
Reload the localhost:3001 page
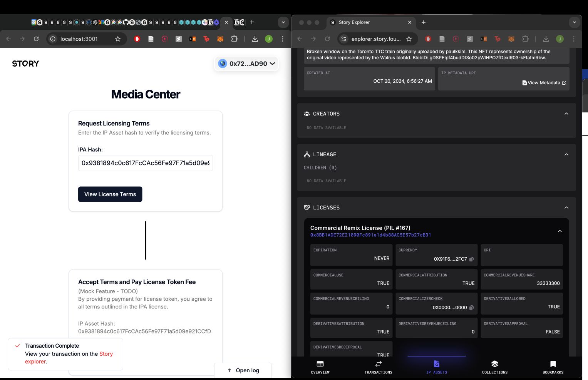36,39
